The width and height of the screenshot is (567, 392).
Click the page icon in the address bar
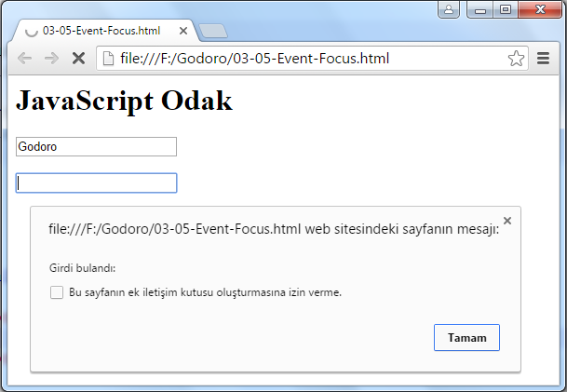click(x=108, y=59)
